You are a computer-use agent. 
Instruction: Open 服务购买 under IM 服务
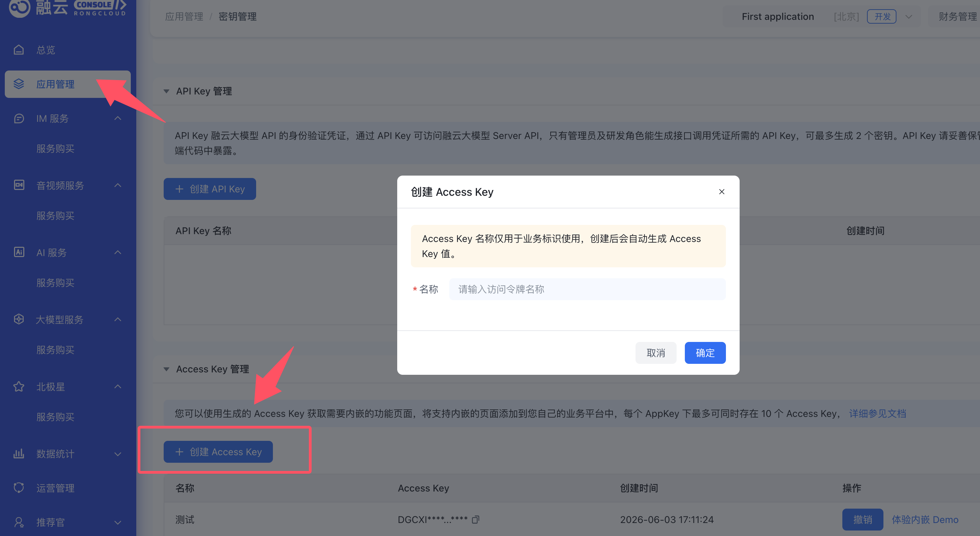point(55,149)
